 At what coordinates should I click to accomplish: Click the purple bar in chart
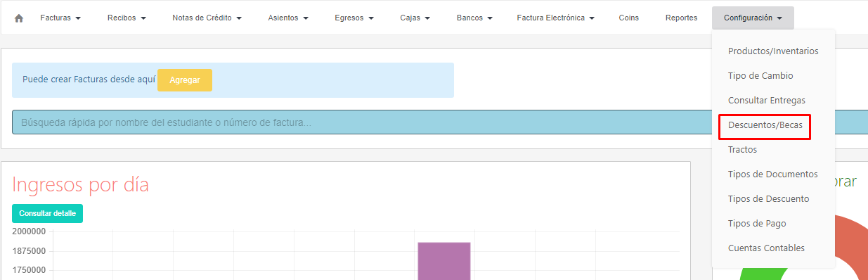(x=443, y=261)
